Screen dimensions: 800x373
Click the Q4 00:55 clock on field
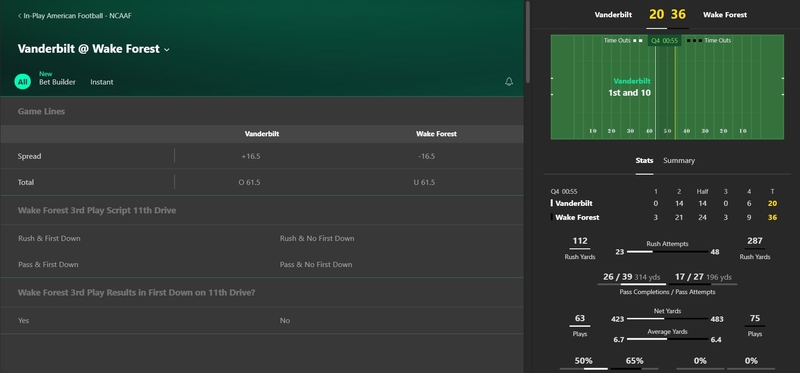coord(664,40)
